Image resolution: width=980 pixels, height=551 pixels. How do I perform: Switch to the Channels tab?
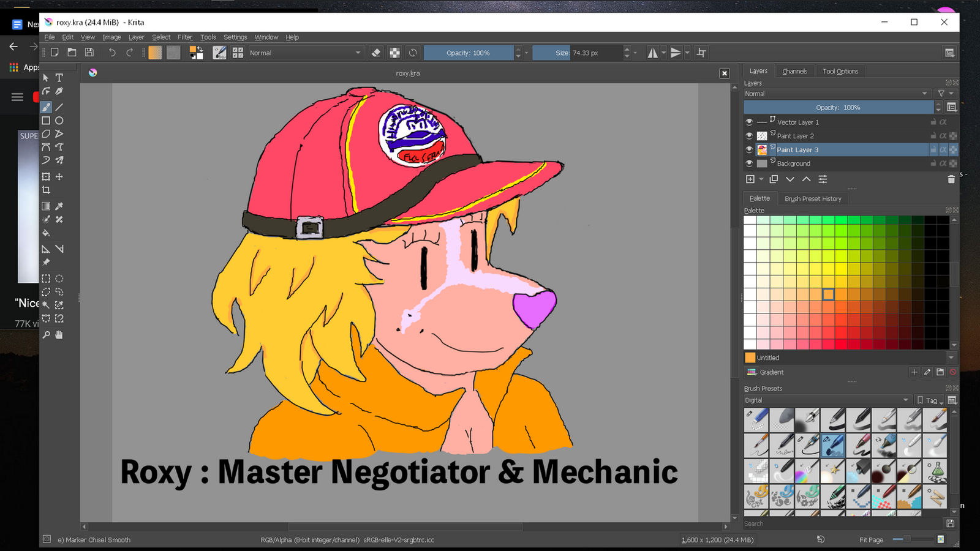(794, 71)
